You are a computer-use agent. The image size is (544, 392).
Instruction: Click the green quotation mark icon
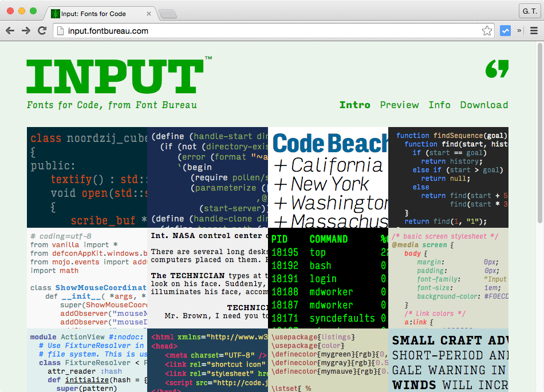click(x=496, y=69)
